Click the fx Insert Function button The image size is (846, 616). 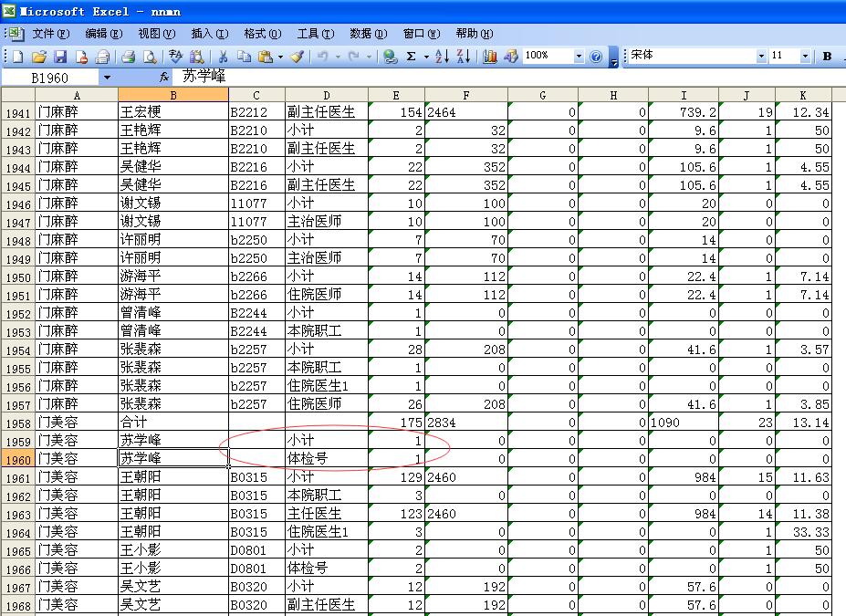tap(164, 78)
